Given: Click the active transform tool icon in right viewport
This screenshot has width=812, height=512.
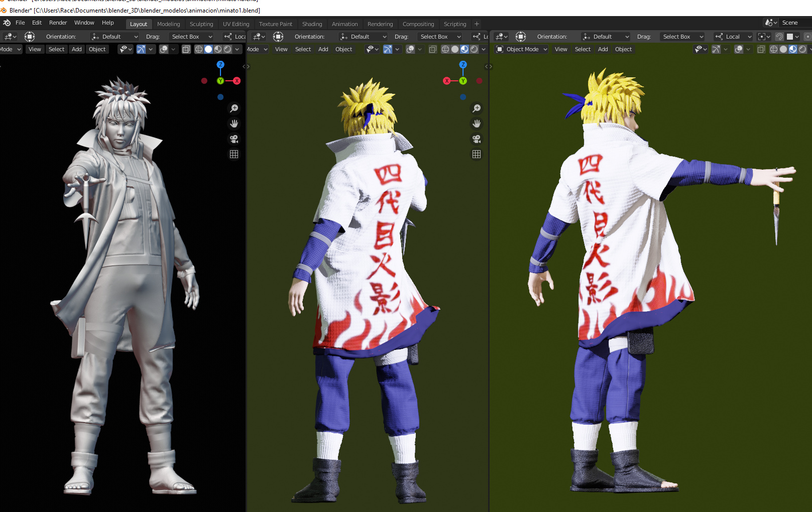Looking at the screenshot, I should [x=521, y=37].
